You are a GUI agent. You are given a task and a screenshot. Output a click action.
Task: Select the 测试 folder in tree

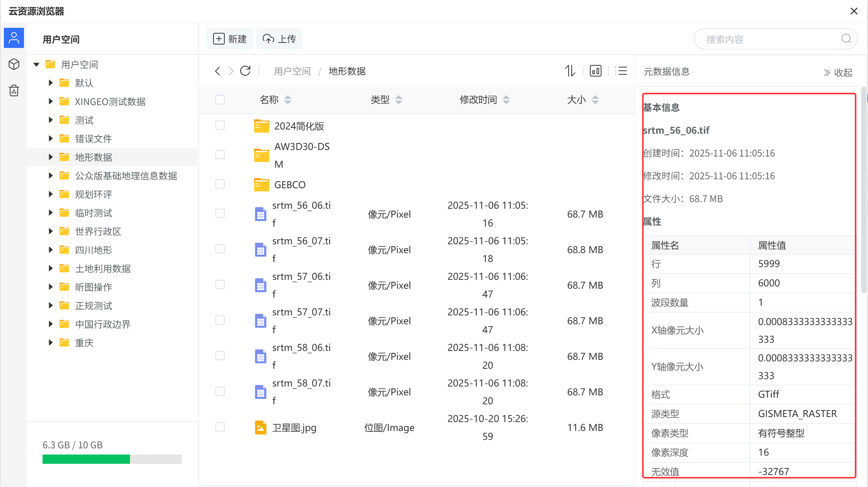84,120
